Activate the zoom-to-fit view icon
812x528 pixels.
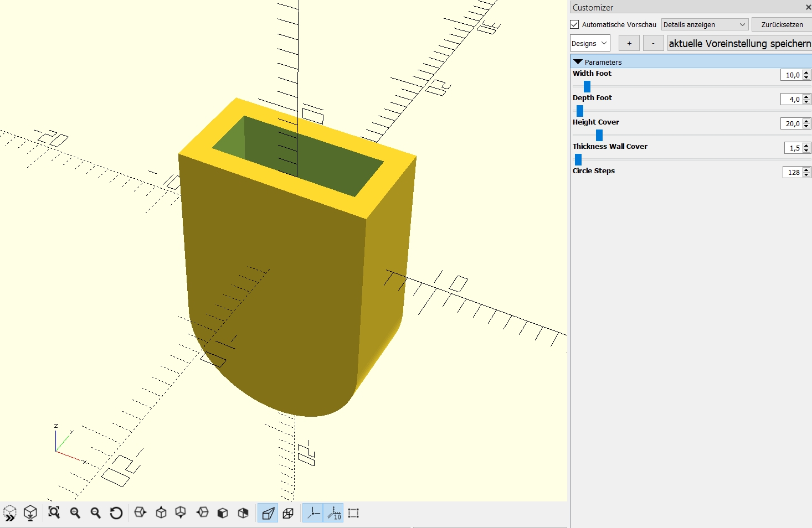click(x=54, y=513)
